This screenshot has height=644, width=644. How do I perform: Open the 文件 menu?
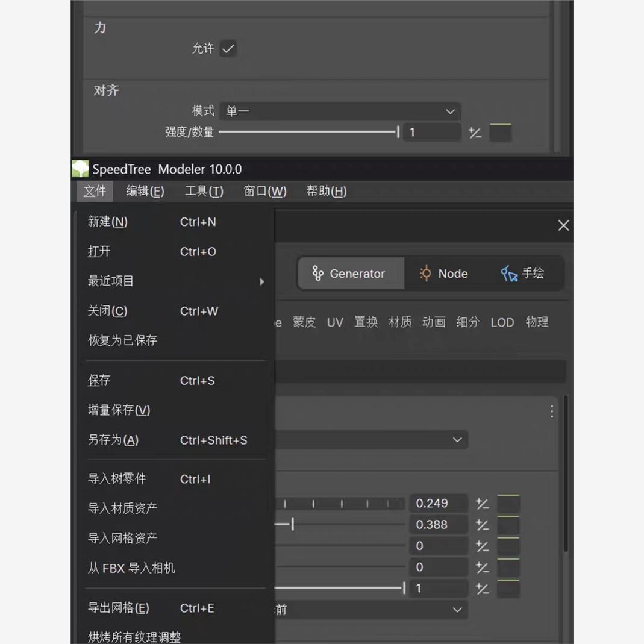click(95, 191)
